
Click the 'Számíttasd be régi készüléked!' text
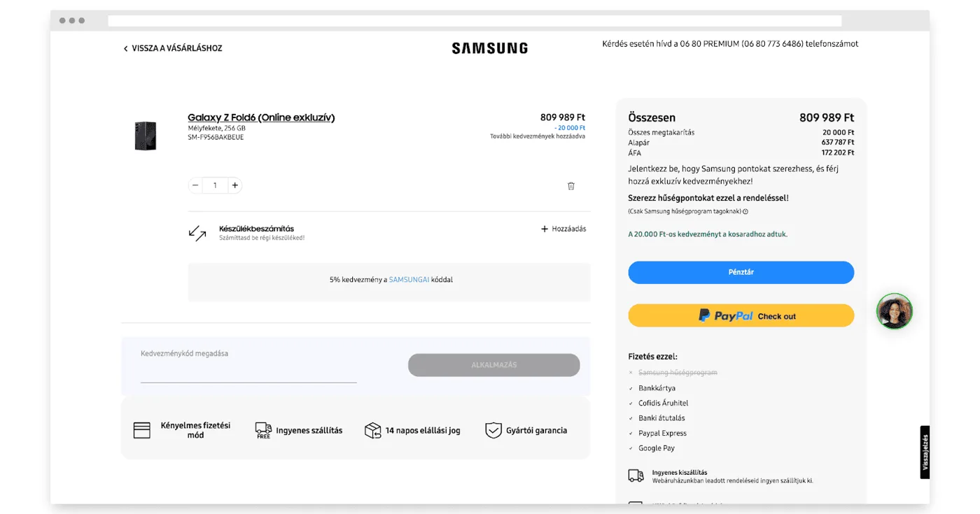[x=262, y=238]
